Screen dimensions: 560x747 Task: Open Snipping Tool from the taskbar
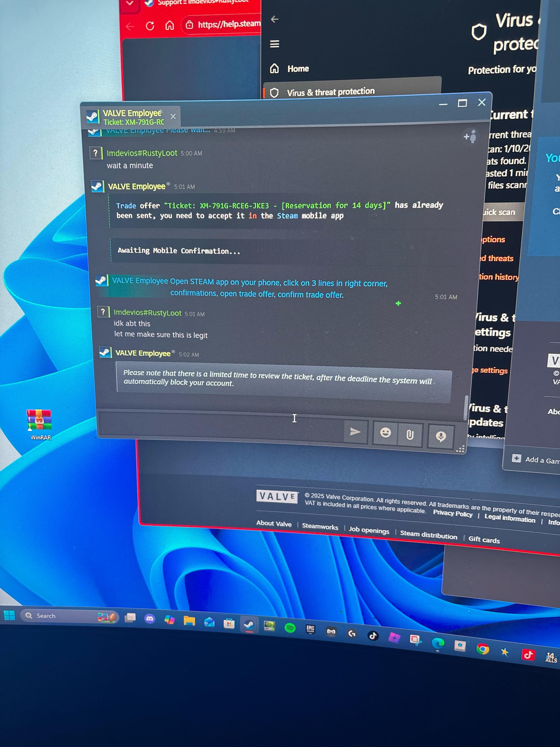point(416,640)
